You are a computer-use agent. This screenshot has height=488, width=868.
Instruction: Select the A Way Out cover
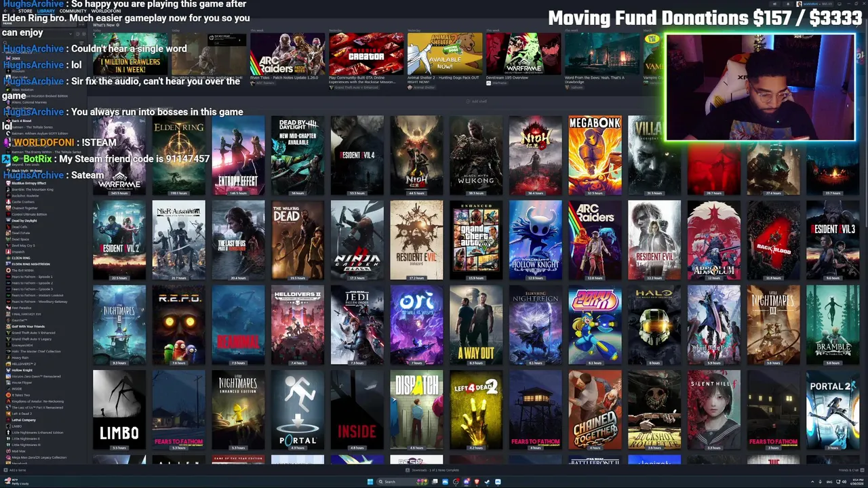pos(476,325)
